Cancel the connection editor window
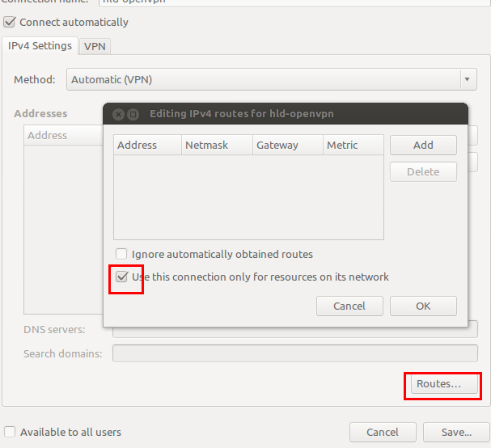The height and width of the screenshot is (448, 491). (x=383, y=432)
